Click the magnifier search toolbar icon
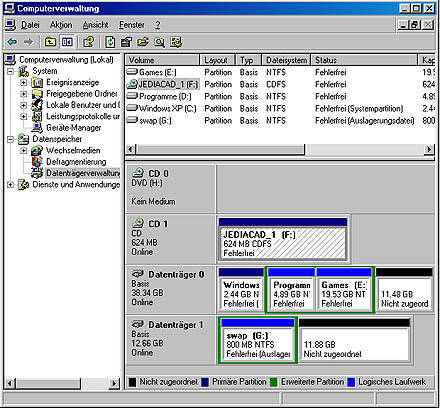This screenshot has width=440, height=408. coord(160,42)
